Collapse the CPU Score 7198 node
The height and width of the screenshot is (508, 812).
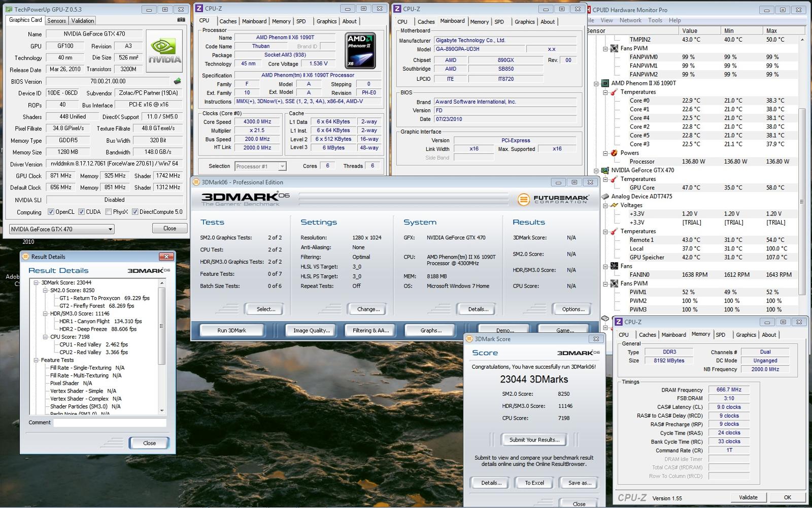tap(46, 336)
